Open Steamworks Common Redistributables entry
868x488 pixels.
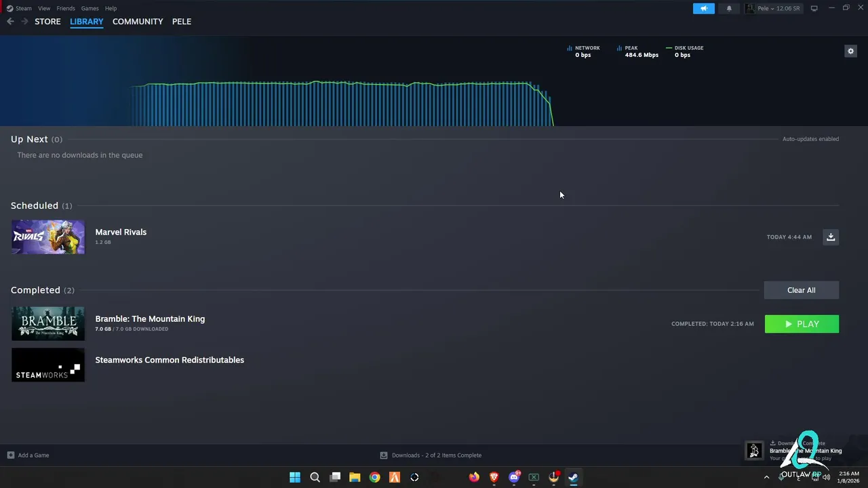(x=170, y=360)
